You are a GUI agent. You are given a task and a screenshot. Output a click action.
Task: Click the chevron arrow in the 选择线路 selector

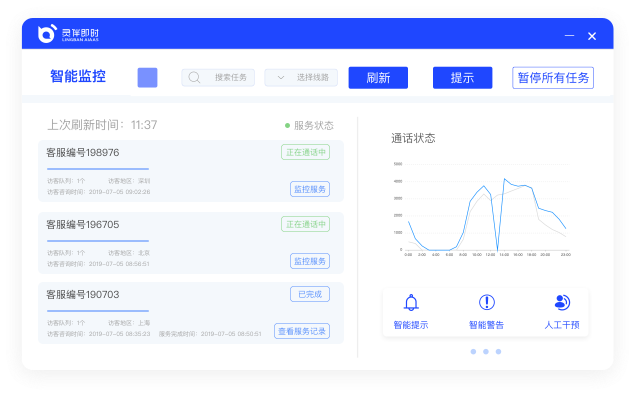point(281,77)
